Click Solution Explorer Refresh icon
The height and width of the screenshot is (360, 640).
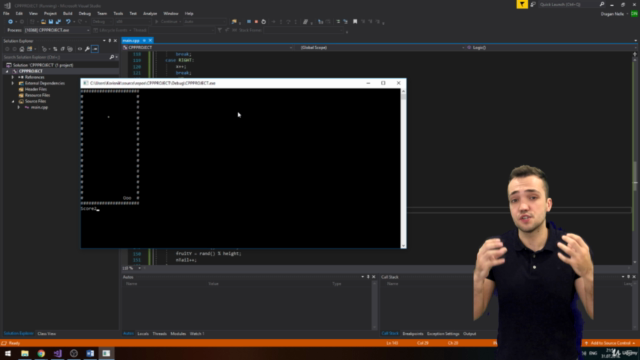pos(55,49)
